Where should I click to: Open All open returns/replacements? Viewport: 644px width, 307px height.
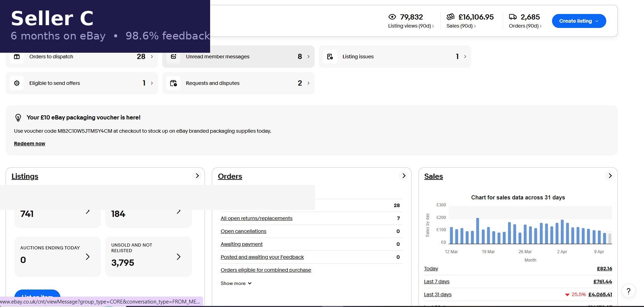pyautogui.click(x=256, y=218)
